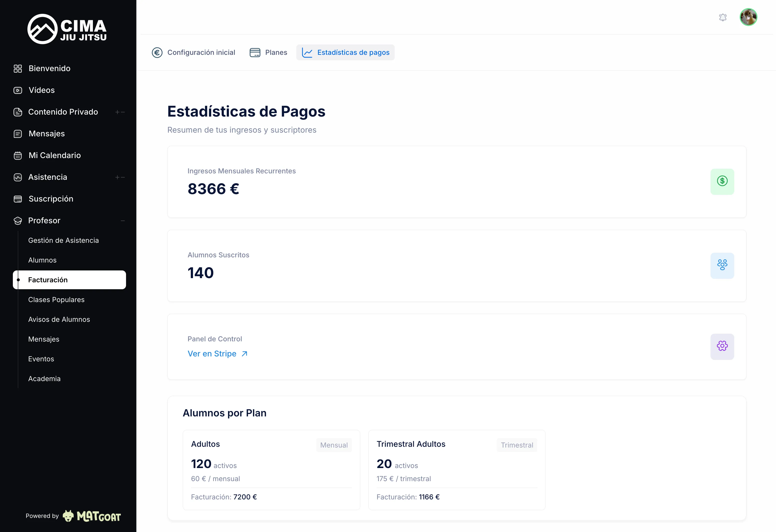776x532 pixels.
Task: Open the profile avatar in top right
Action: tap(749, 17)
